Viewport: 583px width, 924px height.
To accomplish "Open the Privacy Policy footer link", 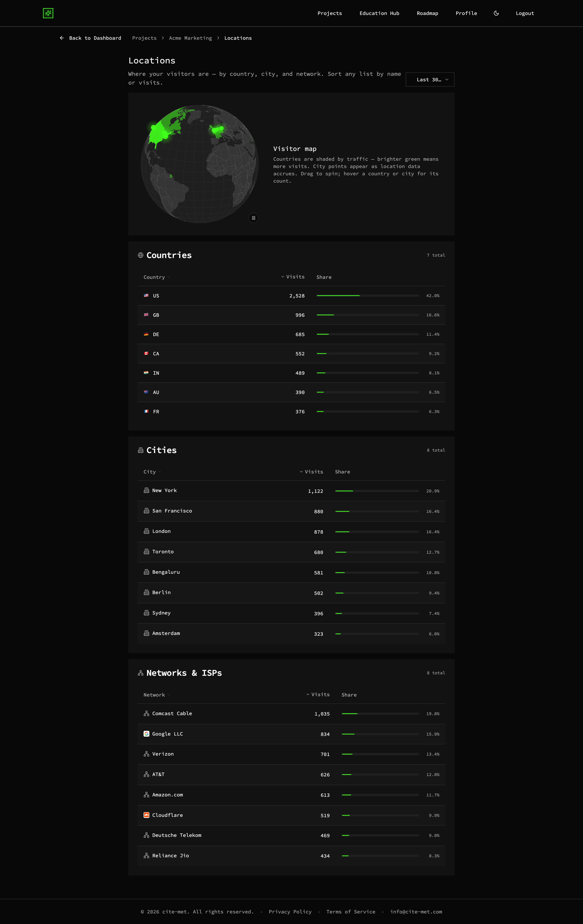I will click(290, 912).
